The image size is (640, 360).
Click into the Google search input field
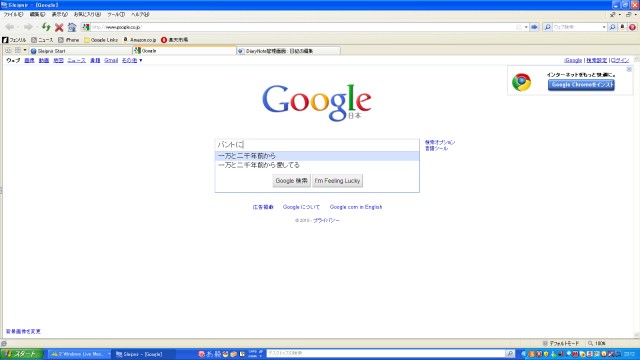[317, 144]
